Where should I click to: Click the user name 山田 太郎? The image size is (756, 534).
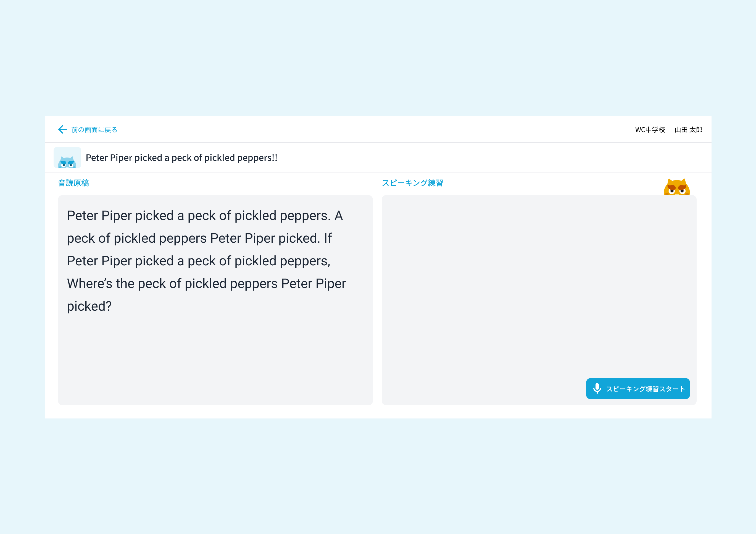click(x=688, y=130)
